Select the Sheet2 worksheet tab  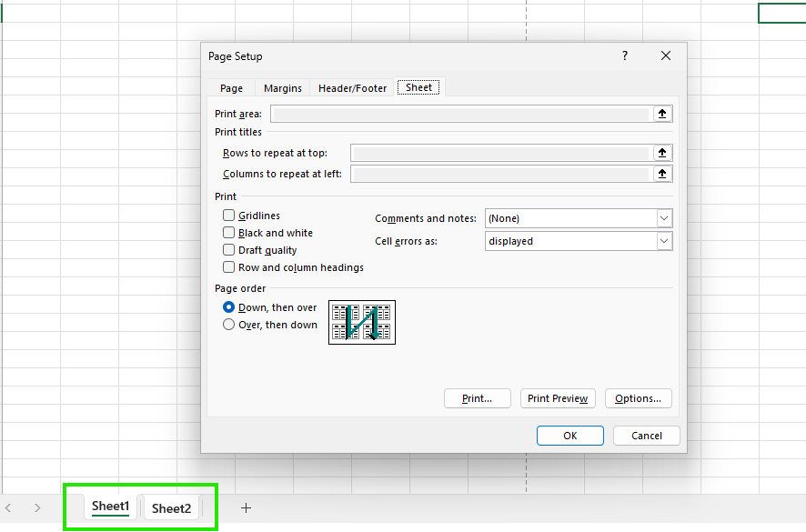point(171,507)
